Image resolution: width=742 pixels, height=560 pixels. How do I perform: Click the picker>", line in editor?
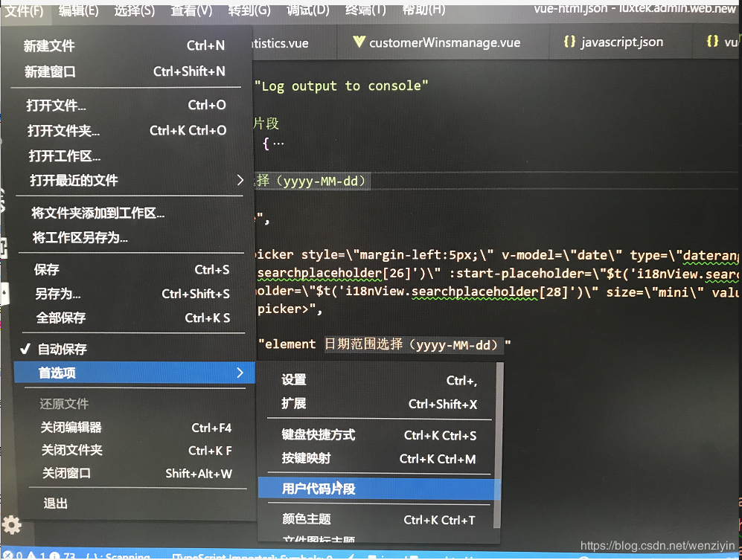[x=290, y=309]
